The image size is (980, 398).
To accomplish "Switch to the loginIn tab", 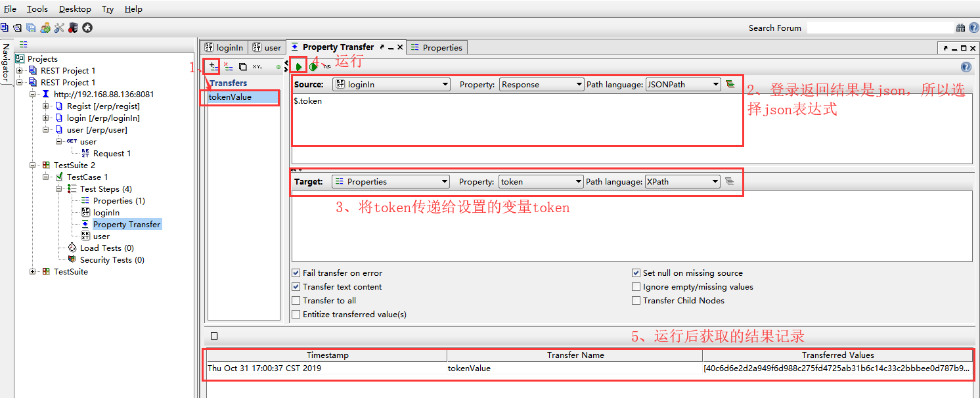I will pos(224,47).
